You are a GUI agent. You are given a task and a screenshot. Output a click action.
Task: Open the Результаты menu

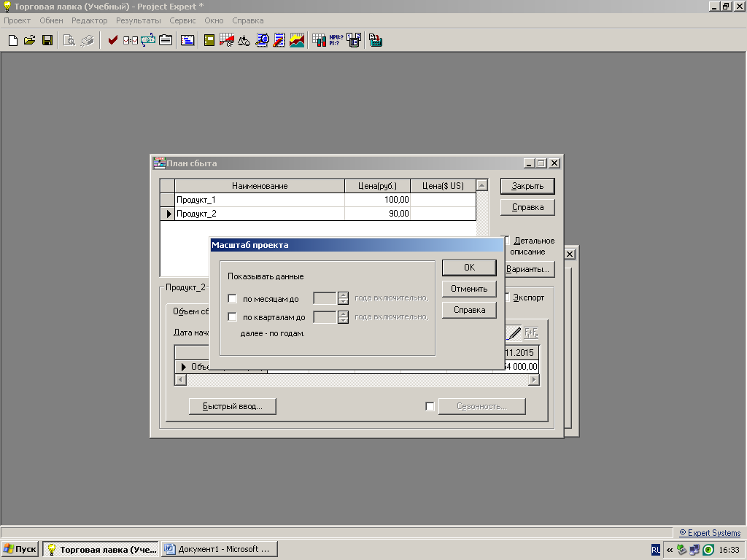(138, 20)
